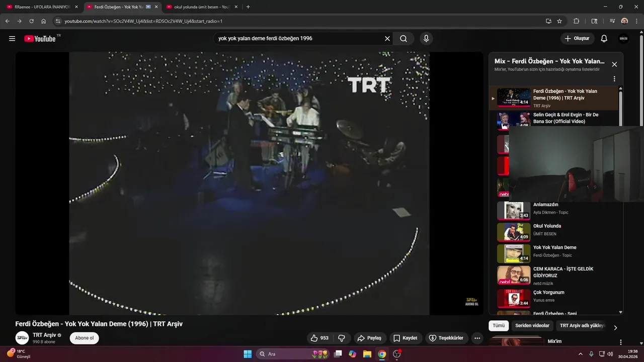Open more actions ellipsis under video

pyautogui.click(x=477, y=338)
